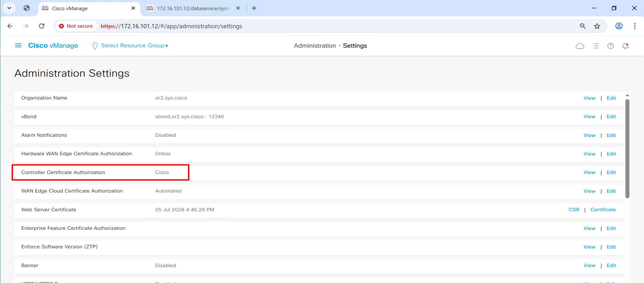Screen dimensions: 644x283
Task: Open the task list icon
Action: click(x=596, y=46)
